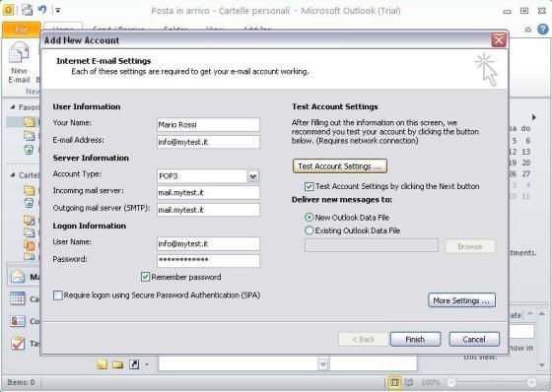Open the Customize Quick Access Toolbar dropdown
The width and height of the screenshot is (552, 392).
(58, 10)
